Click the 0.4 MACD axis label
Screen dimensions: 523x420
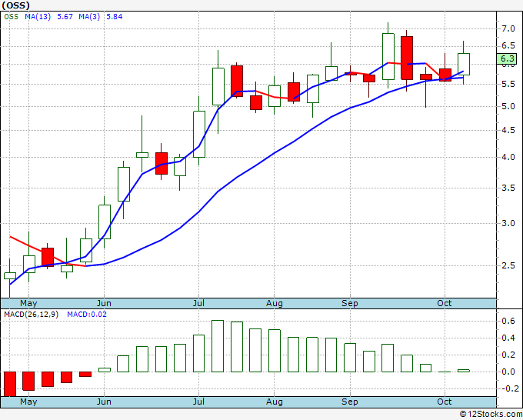tap(508, 338)
